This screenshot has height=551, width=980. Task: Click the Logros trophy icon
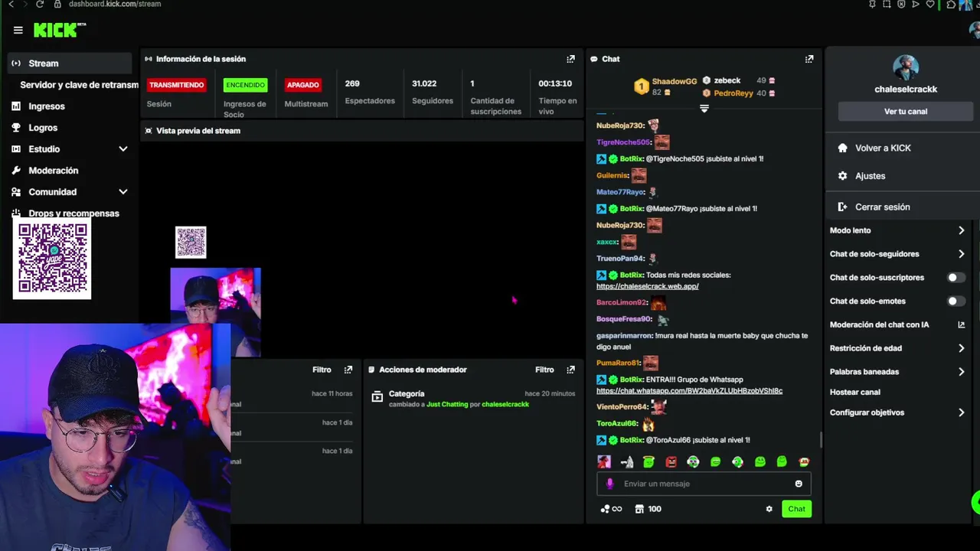point(16,128)
